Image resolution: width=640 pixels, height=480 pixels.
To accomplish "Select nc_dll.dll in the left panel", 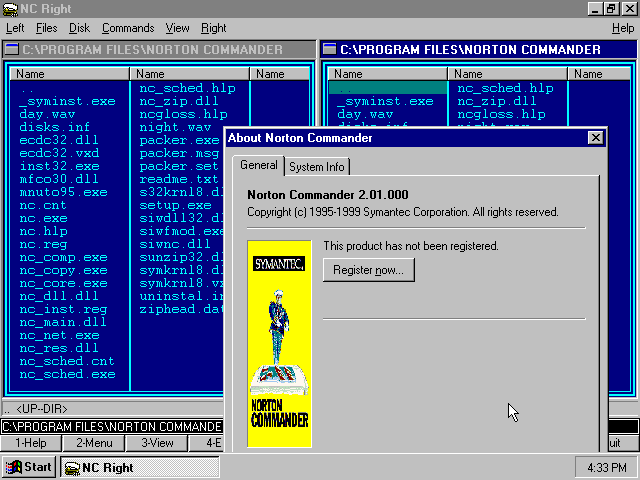I will click(59, 296).
